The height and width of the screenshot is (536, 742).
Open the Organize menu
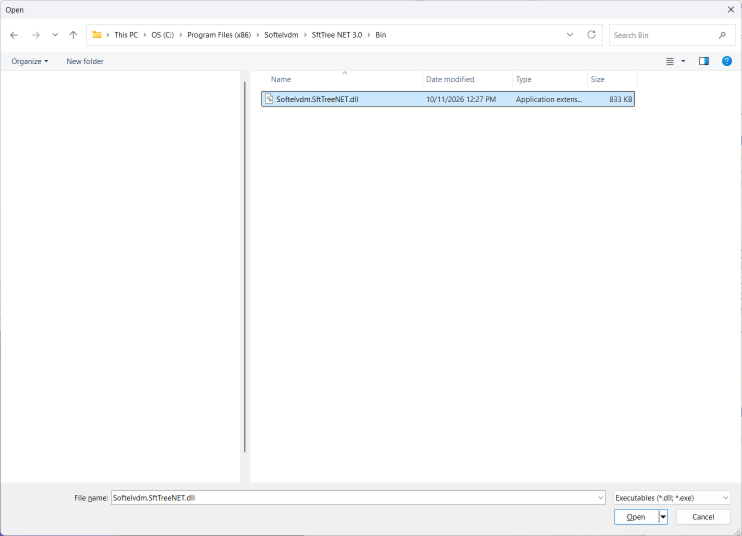tap(29, 61)
